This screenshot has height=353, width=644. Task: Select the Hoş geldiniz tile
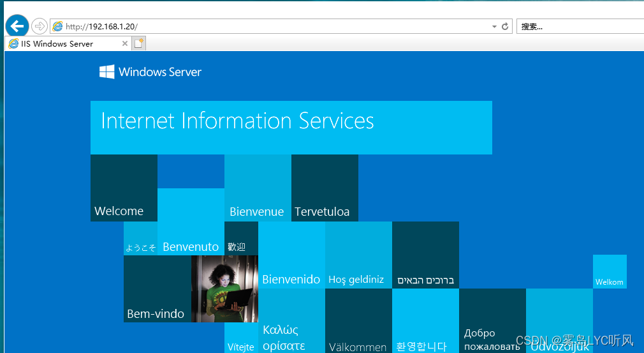(x=358, y=255)
